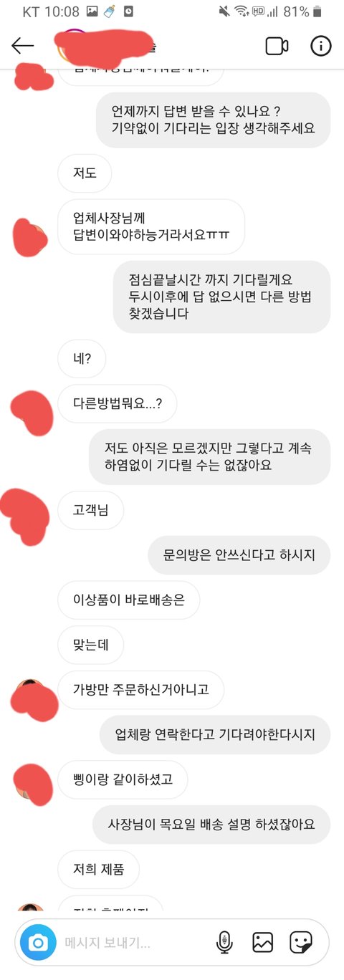Open the blue camera button

[x=38, y=942]
